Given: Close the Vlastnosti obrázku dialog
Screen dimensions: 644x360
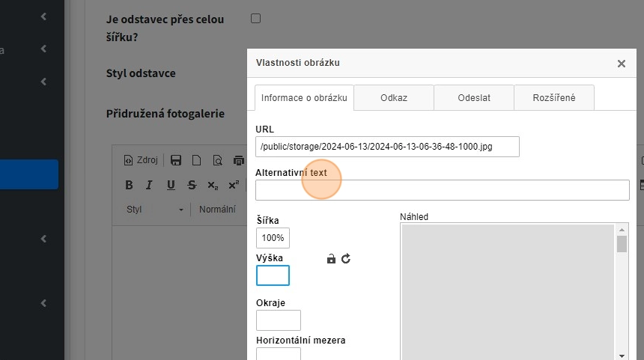Looking at the screenshot, I should 621,64.
